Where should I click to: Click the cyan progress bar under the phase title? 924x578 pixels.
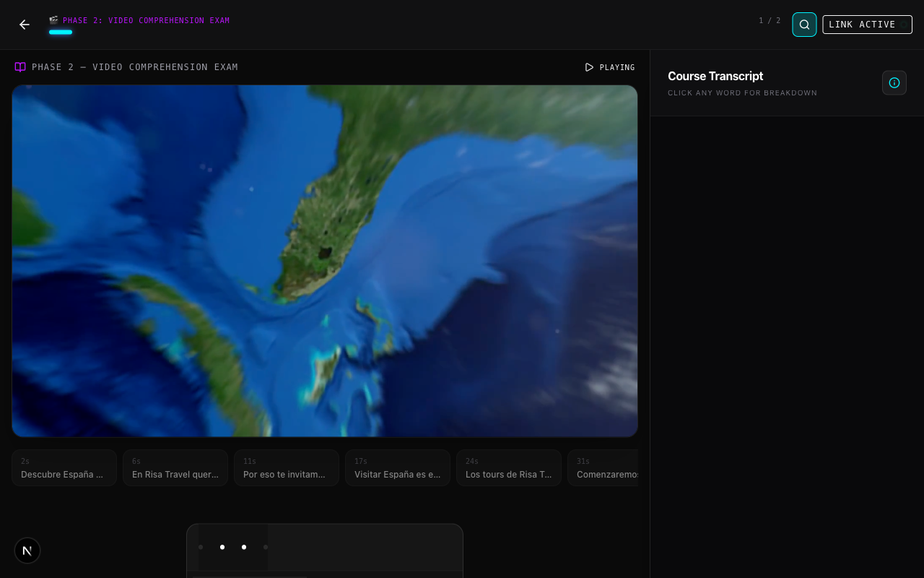[61, 32]
